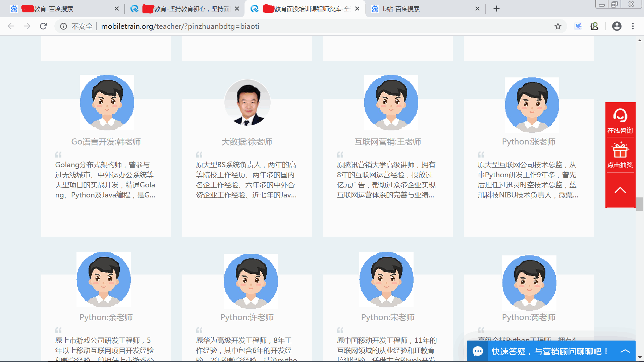Open the user profile avatar icon
The width and height of the screenshot is (644, 362).
coord(616,26)
